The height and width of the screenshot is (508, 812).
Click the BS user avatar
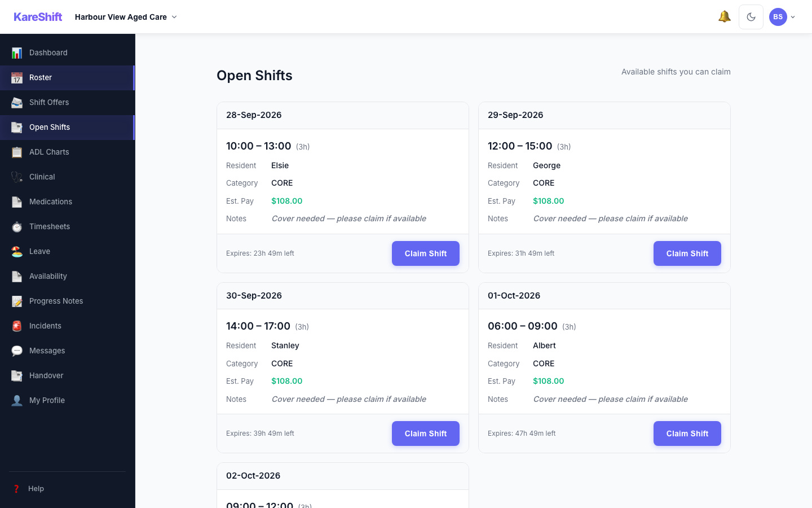(x=778, y=17)
